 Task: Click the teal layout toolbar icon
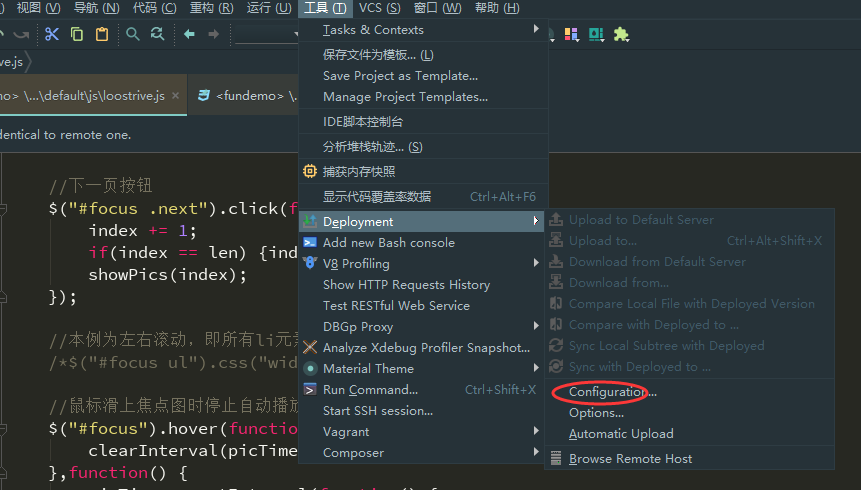pos(596,35)
